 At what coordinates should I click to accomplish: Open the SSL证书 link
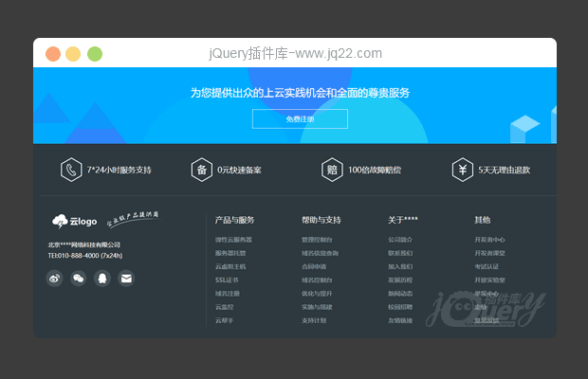tap(227, 280)
